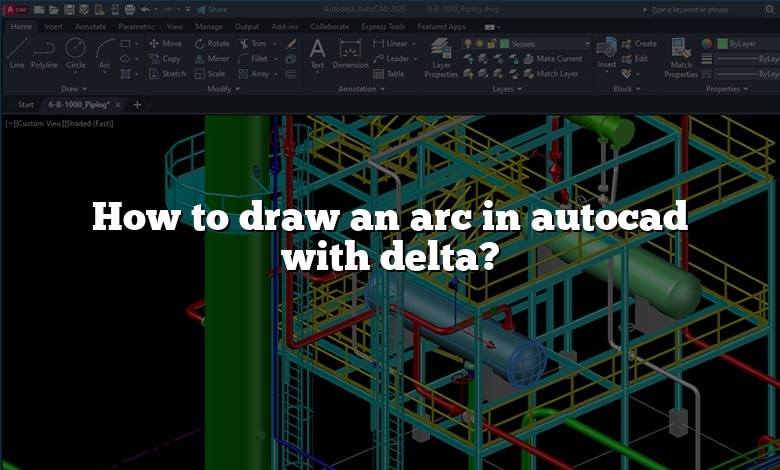Click the Share button
Image resolution: width=780 pixels, height=470 pixels.
[212, 9]
